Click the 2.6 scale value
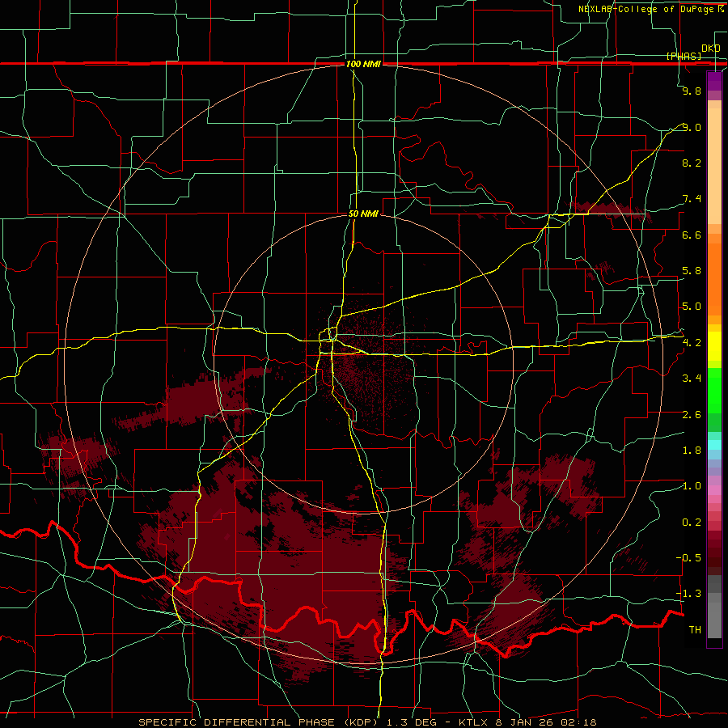Screen dimensions: 728x728 click(692, 415)
